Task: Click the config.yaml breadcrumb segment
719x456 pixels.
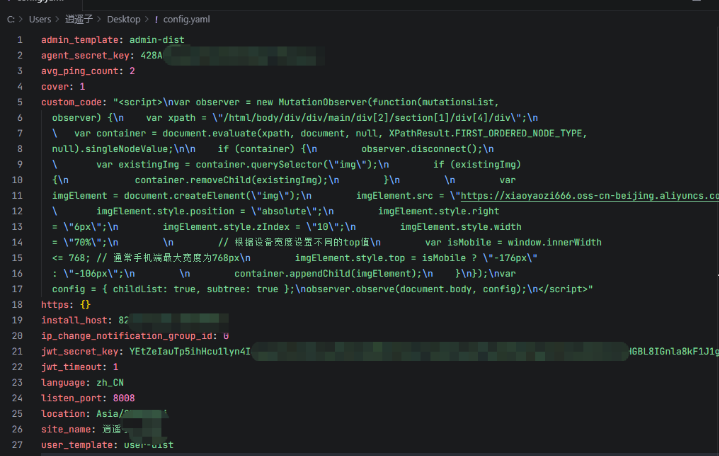Action: (187, 19)
